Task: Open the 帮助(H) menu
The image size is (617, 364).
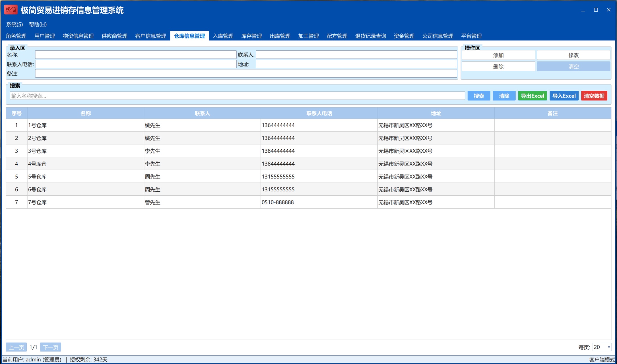Action: (x=38, y=24)
